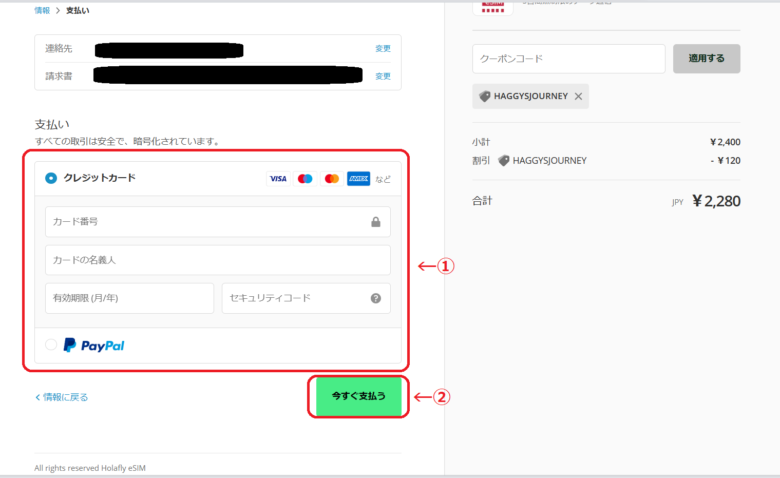780x478 pixels.
Task: Click the すべての取引は安全で text line
Action: tap(127, 141)
